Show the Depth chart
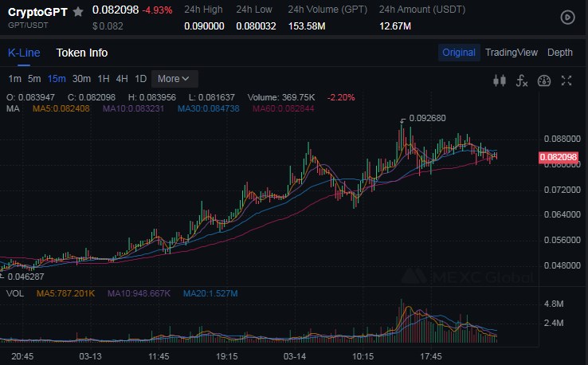This screenshot has width=588, height=365. (559, 53)
